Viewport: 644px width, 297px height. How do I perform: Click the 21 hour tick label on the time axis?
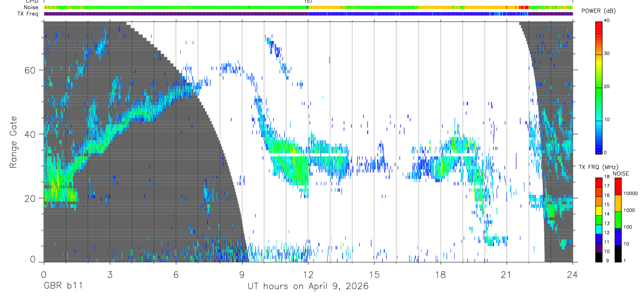(506, 274)
